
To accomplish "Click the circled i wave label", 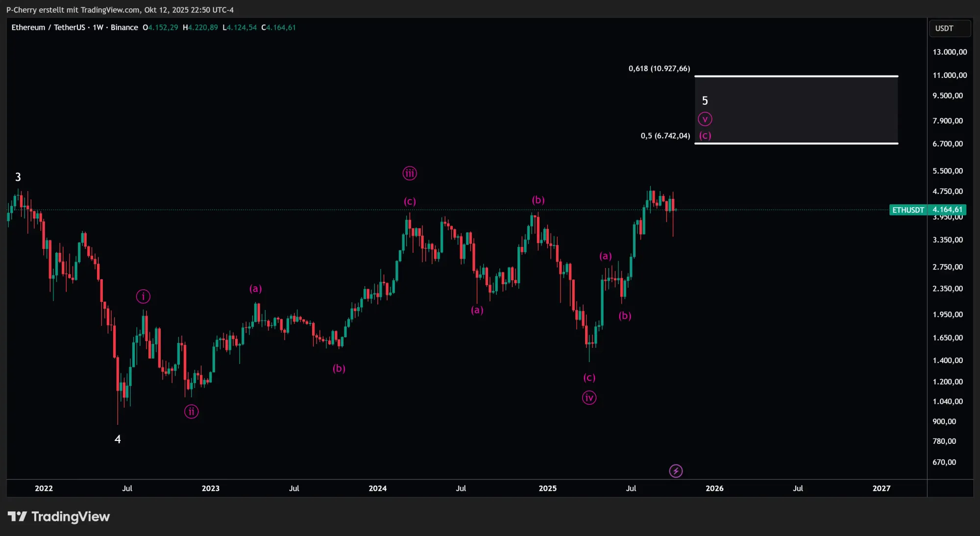I will pos(143,296).
